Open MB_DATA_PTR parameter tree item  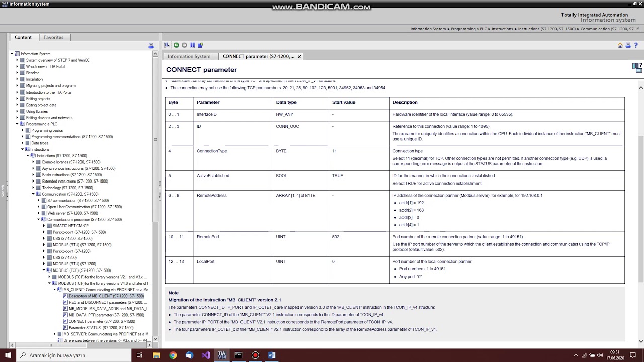[107, 315]
